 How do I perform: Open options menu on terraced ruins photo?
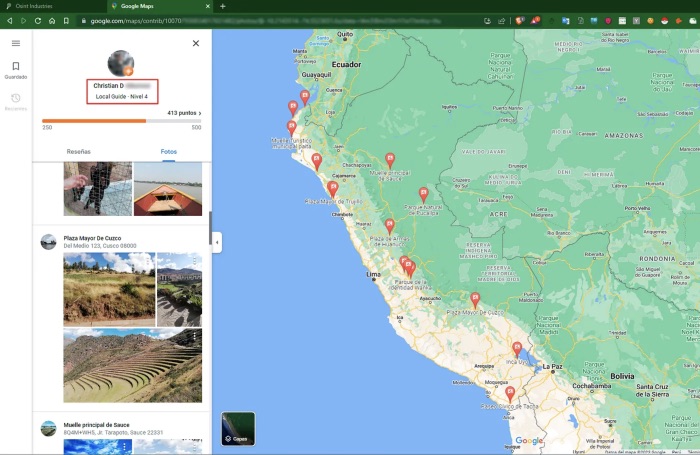195,336
